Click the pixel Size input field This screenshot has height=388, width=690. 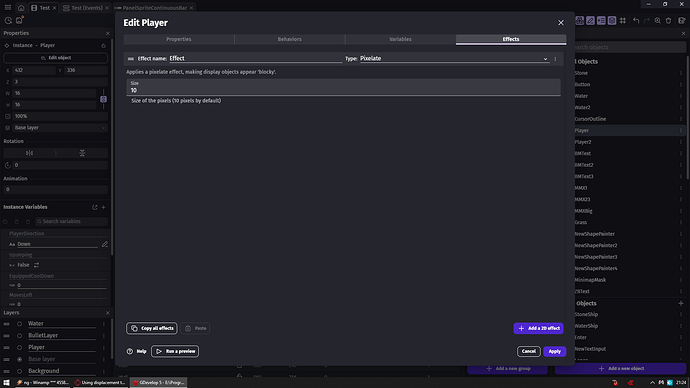click(x=343, y=88)
